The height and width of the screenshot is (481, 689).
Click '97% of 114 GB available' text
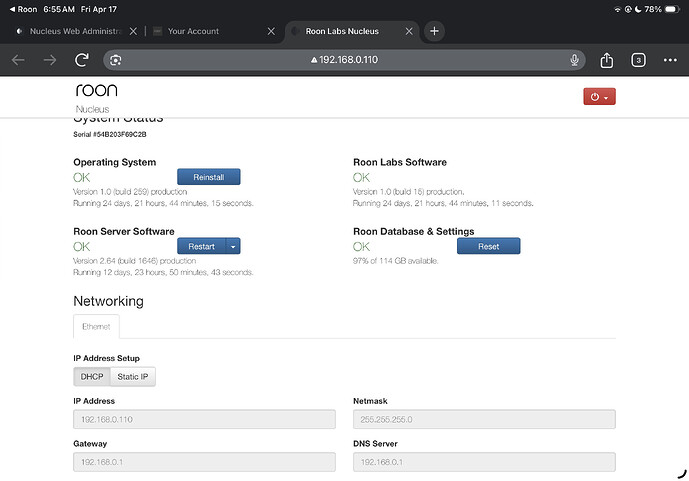(x=395, y=260)
